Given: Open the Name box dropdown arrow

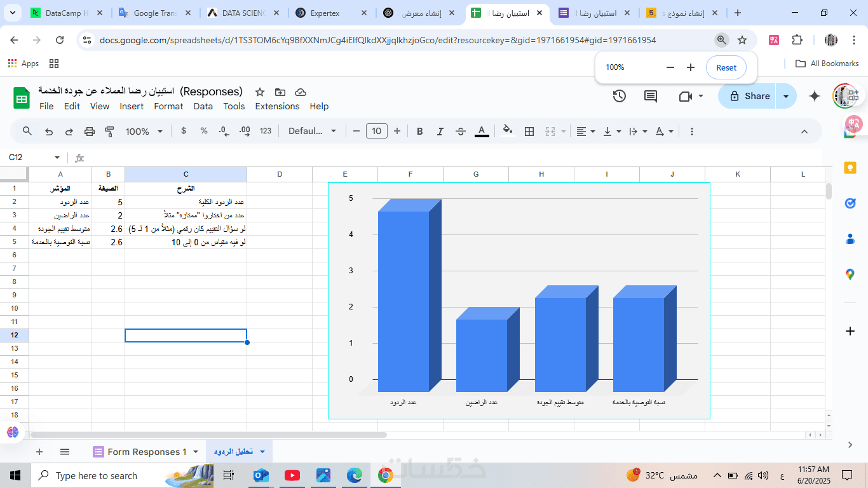Looking at the screenshot, I should (57, 158).
